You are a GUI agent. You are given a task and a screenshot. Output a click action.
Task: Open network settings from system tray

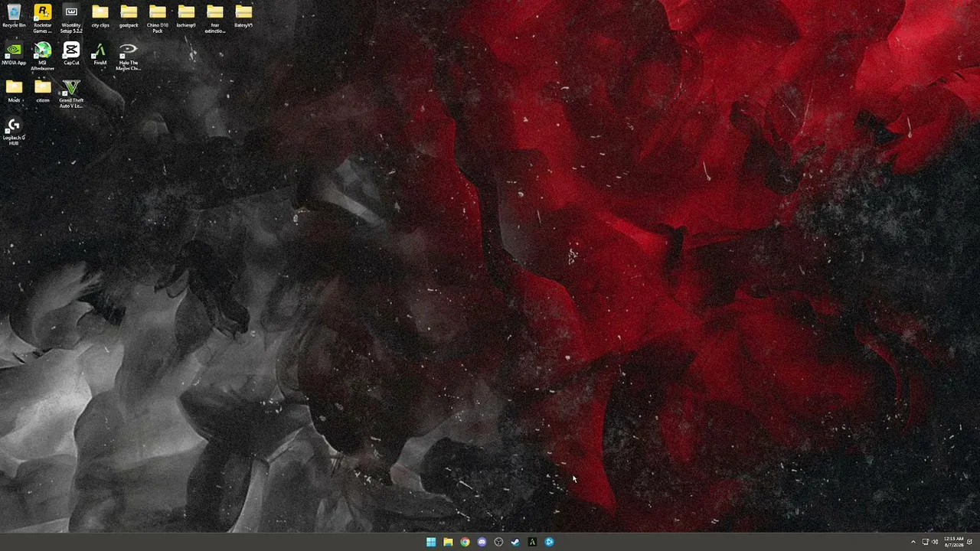pyautogui.click(x=926, y=542)
